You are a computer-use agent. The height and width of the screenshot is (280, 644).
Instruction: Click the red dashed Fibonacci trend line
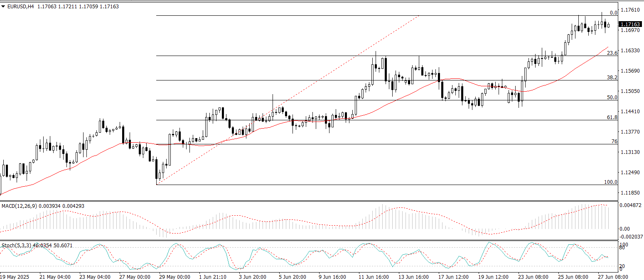coord(288,100)
